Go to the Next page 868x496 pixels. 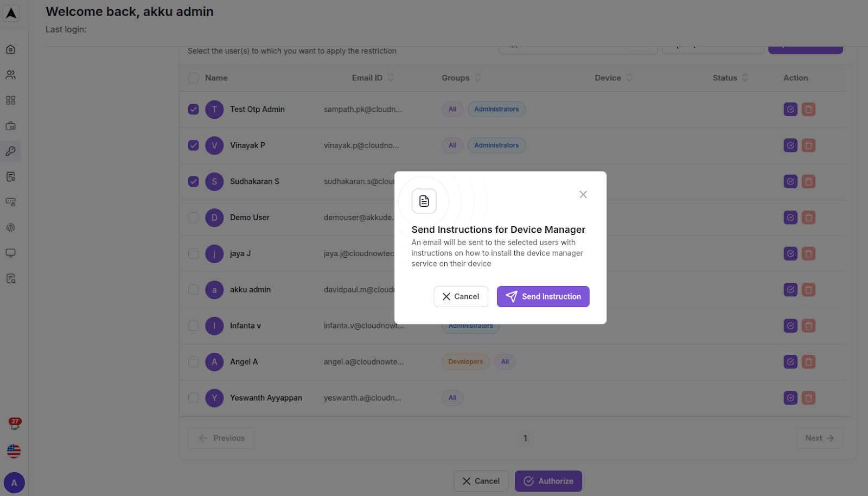point(819,438)
